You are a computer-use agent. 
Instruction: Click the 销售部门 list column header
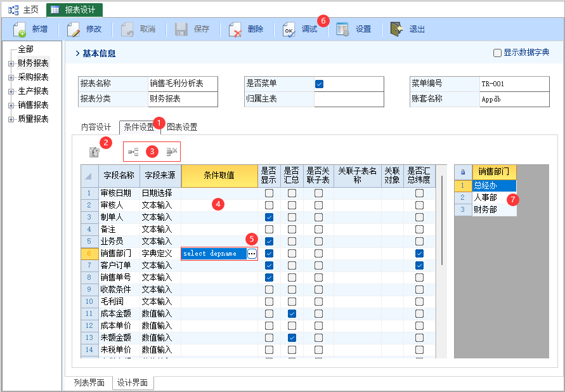pyautogui.click(x=494, y=172)
